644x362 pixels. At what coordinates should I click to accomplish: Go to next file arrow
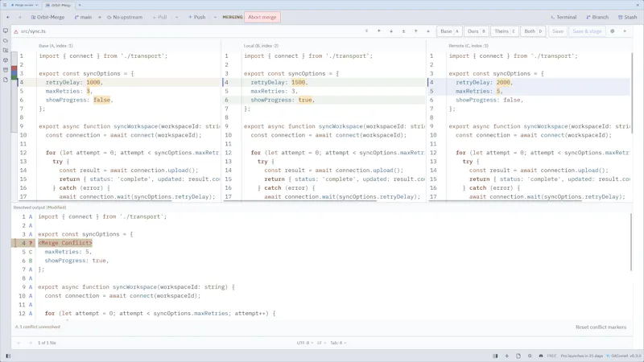pos(30,343)
